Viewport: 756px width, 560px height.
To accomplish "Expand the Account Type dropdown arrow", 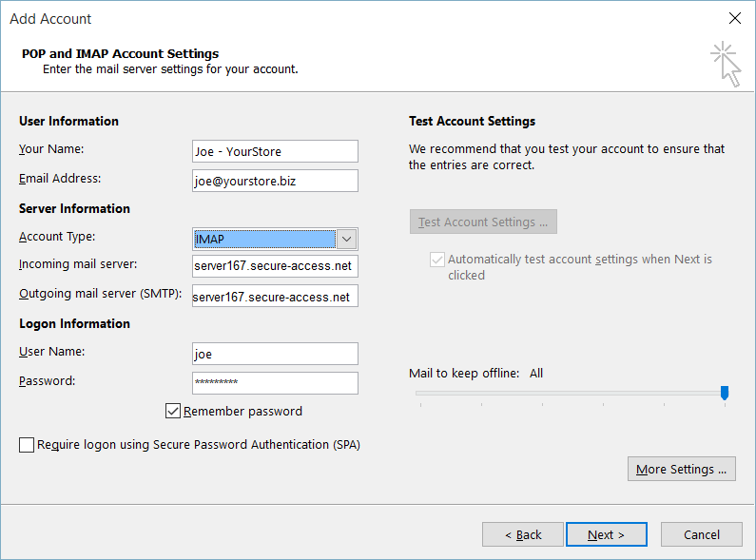I will click(x=346, y=239).
